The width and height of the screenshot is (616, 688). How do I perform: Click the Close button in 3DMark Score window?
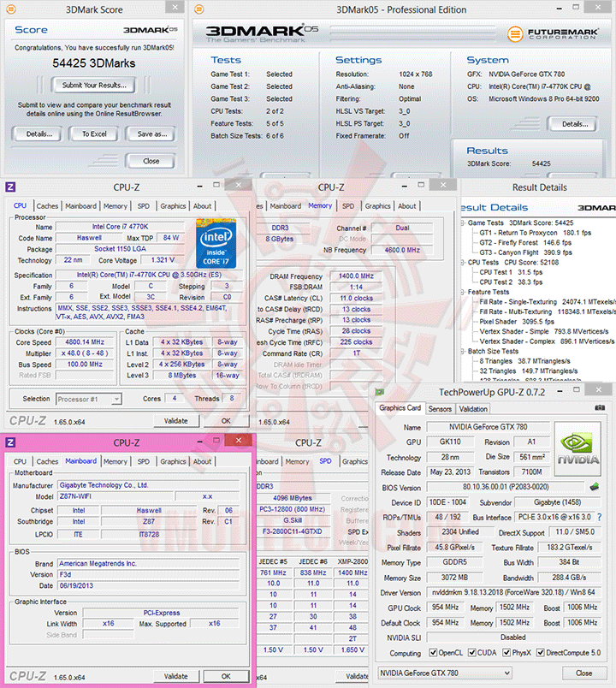click(151, 161)
